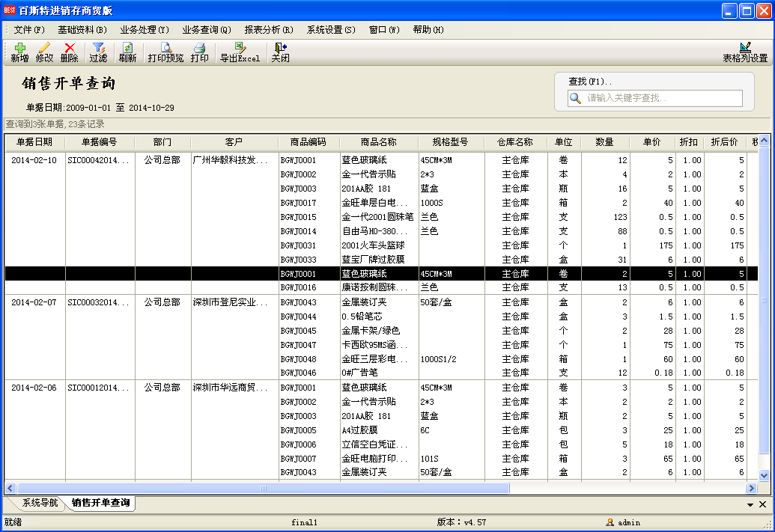Open 表格列设置 column settings
775x532 pixels.
click(x=745, y=52)
